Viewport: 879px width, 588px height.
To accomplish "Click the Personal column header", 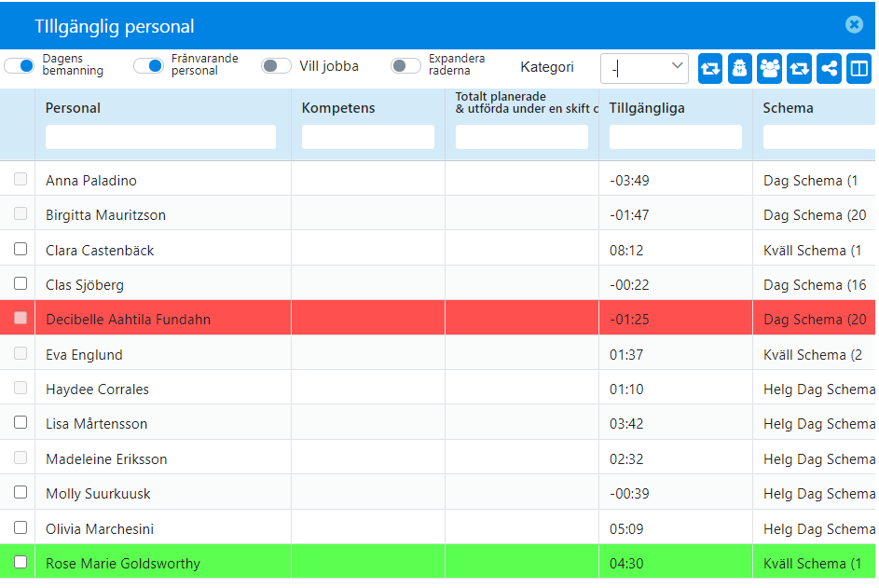I will click(x=73, y=107).
